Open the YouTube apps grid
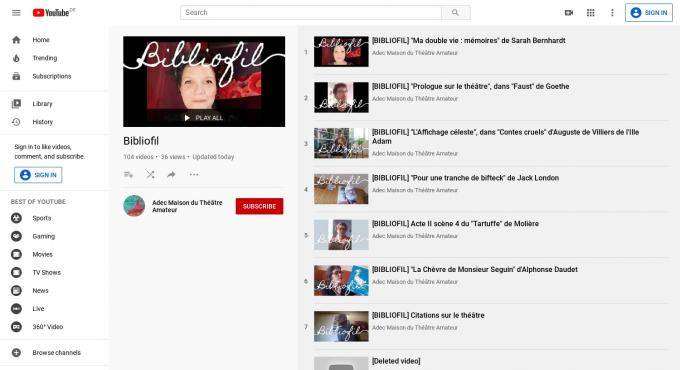 (x=591, y=13)
